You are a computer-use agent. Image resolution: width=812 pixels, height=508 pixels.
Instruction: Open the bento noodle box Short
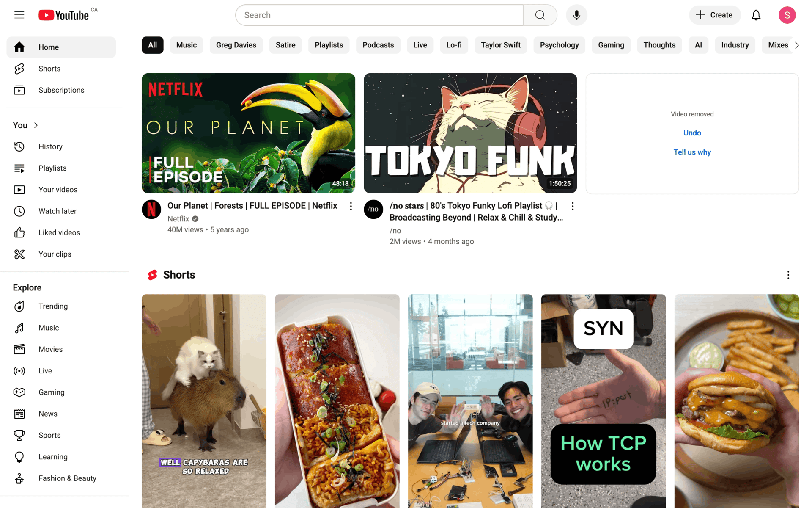(337, 401)
